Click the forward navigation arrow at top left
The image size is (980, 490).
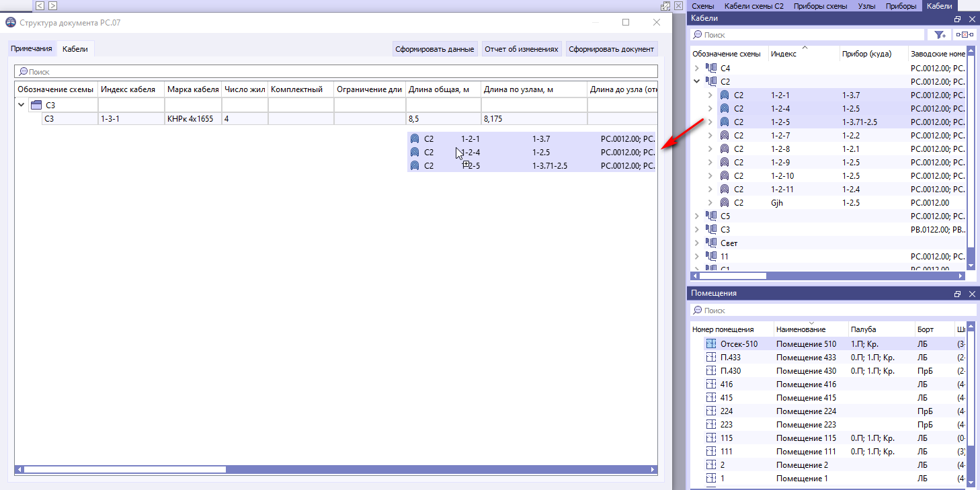coord(52,5)
